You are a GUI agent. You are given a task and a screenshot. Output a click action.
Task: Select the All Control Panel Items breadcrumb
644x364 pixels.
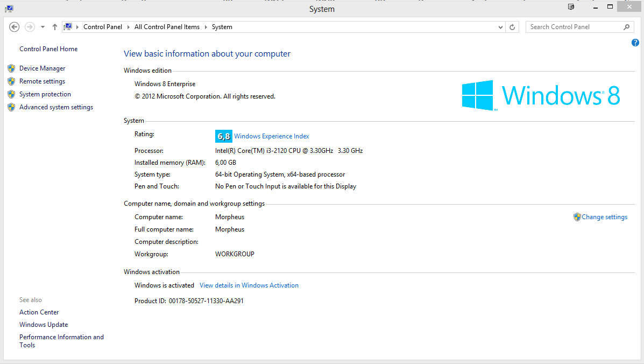[x=167, y=27]
